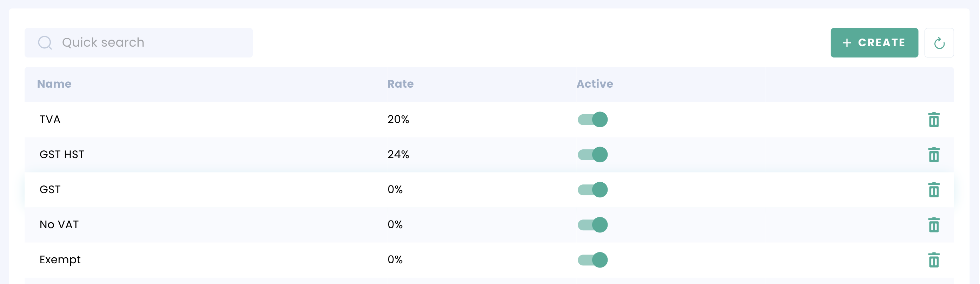This screenshot has width=980, height=284.
Task: Click the trash icon for GST
Action: tap(933, 190)
